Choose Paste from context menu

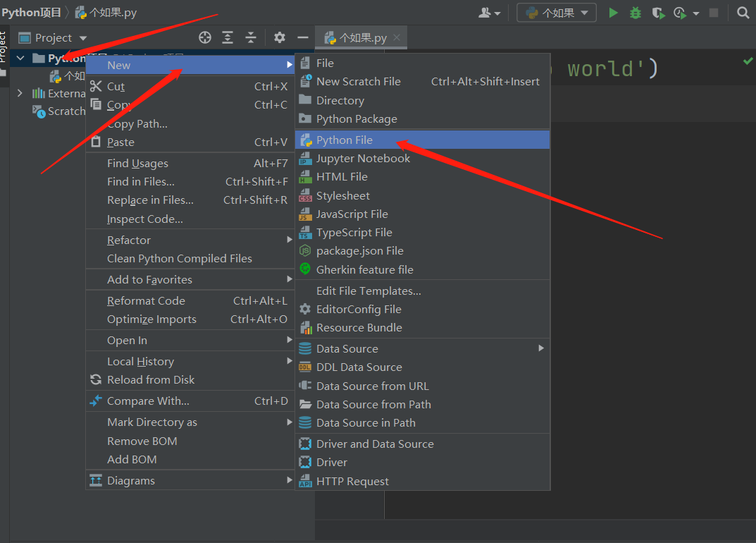(x=190, y=142)
